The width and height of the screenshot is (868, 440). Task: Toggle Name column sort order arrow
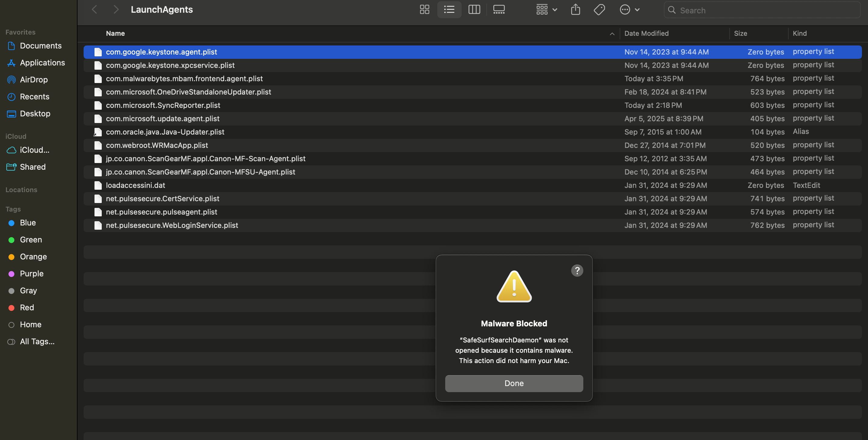(x=612, y=34)
